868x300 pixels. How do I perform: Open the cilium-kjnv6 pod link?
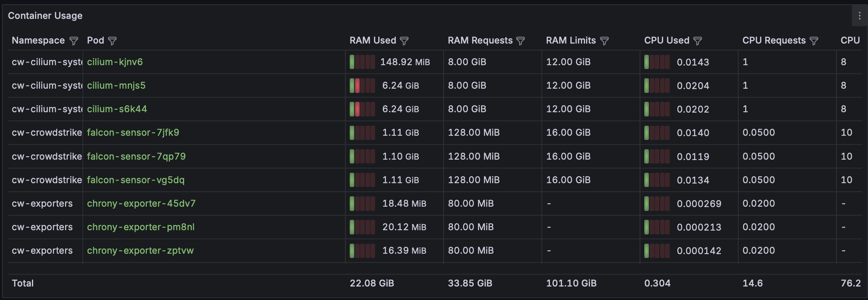click(115, 62)
